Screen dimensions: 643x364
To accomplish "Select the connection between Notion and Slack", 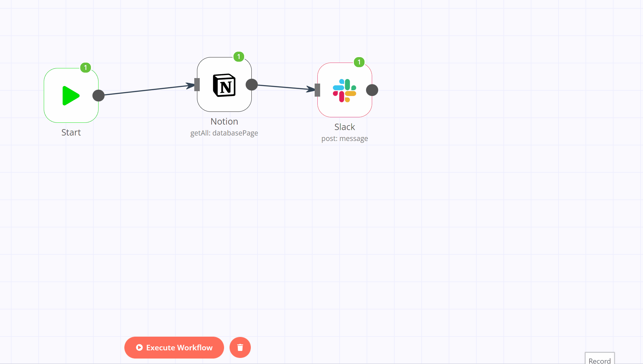I will (284, 87).
